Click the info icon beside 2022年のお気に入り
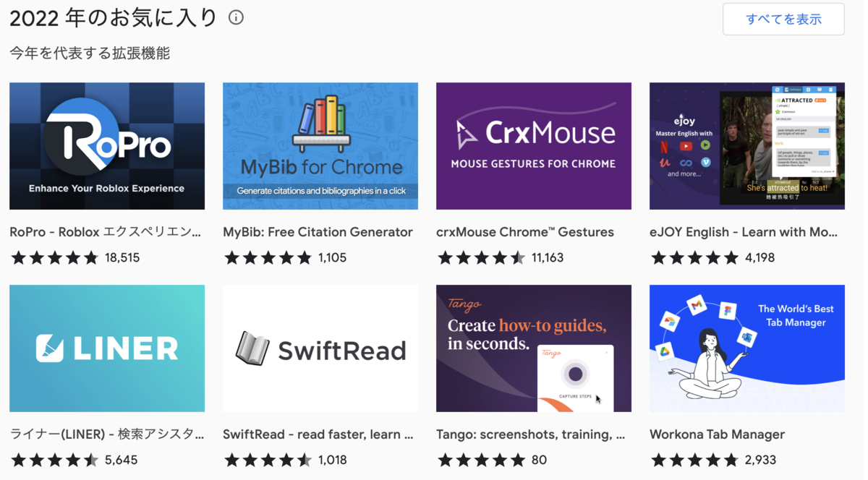Image resolution: width=868 pixels, height=480 pixels. (x=236, y=17)
